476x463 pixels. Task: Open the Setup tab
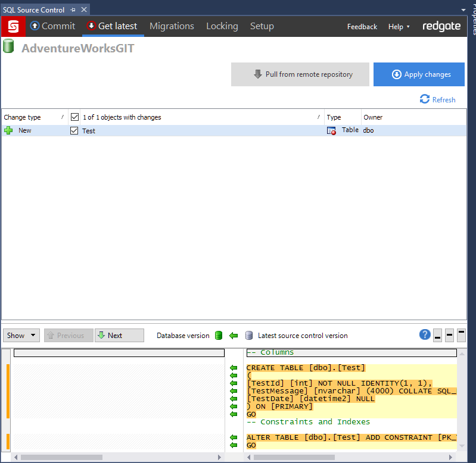click(262, 26)
